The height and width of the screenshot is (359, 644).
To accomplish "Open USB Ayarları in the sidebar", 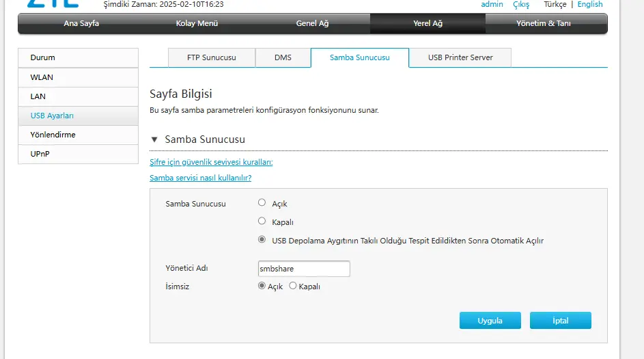I will click(x=78, y=116).
